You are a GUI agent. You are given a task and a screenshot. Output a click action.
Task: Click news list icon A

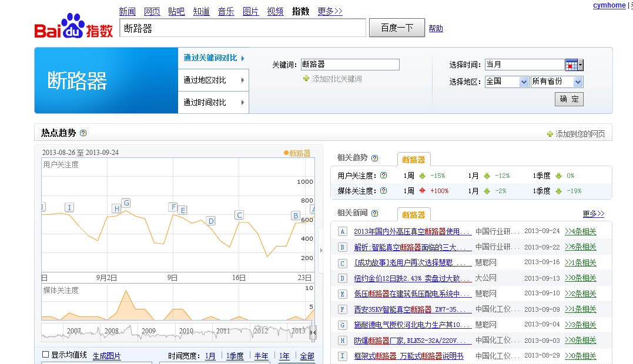tap(342, 231)
